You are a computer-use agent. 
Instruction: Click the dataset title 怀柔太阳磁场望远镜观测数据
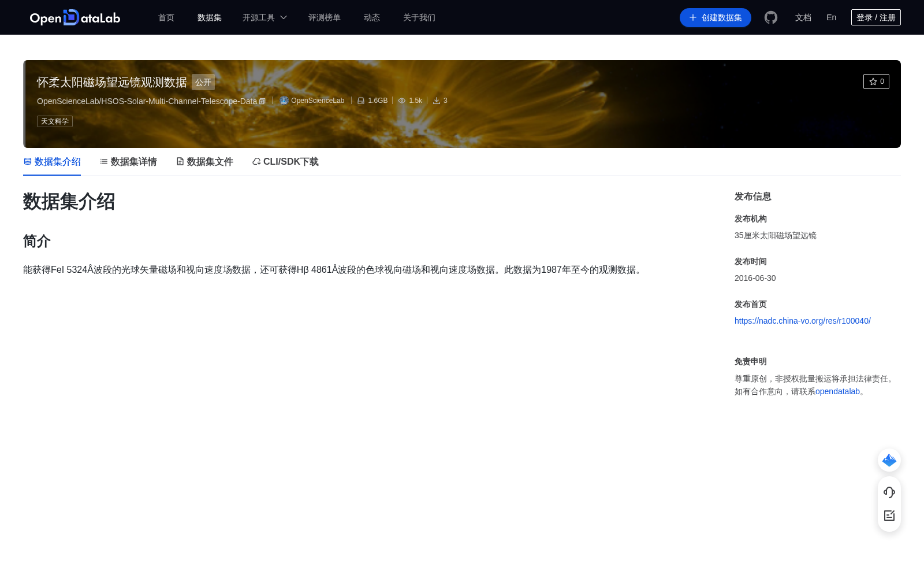pos(112,82)
